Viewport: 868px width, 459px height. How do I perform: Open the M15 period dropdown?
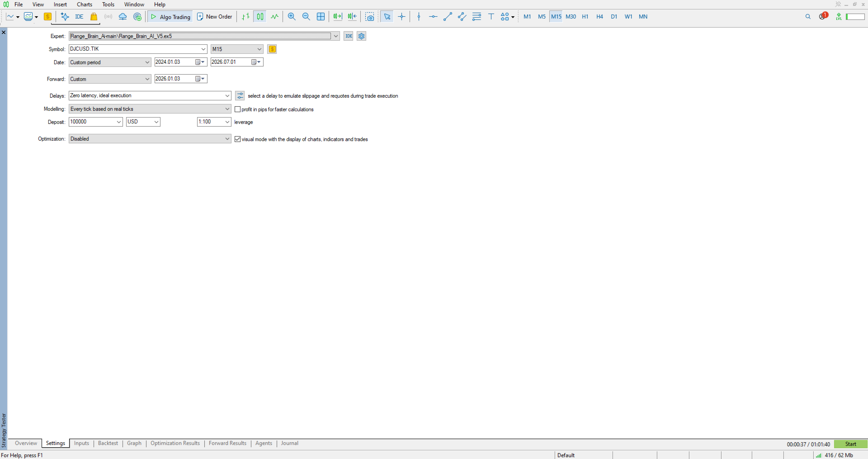click(x=237, y=49)
